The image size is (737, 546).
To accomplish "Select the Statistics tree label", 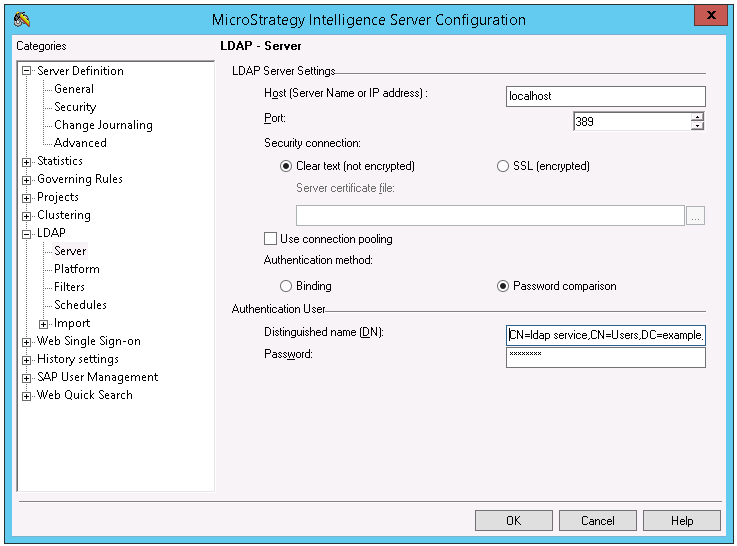I will coord(60,161).
